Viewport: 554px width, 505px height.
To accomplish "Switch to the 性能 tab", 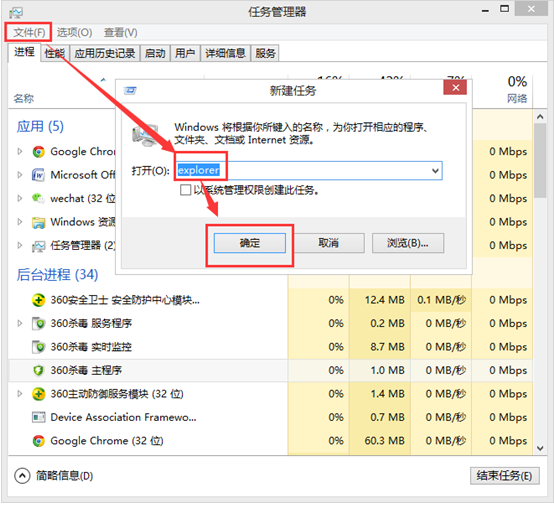I will (x=55, y=53).
